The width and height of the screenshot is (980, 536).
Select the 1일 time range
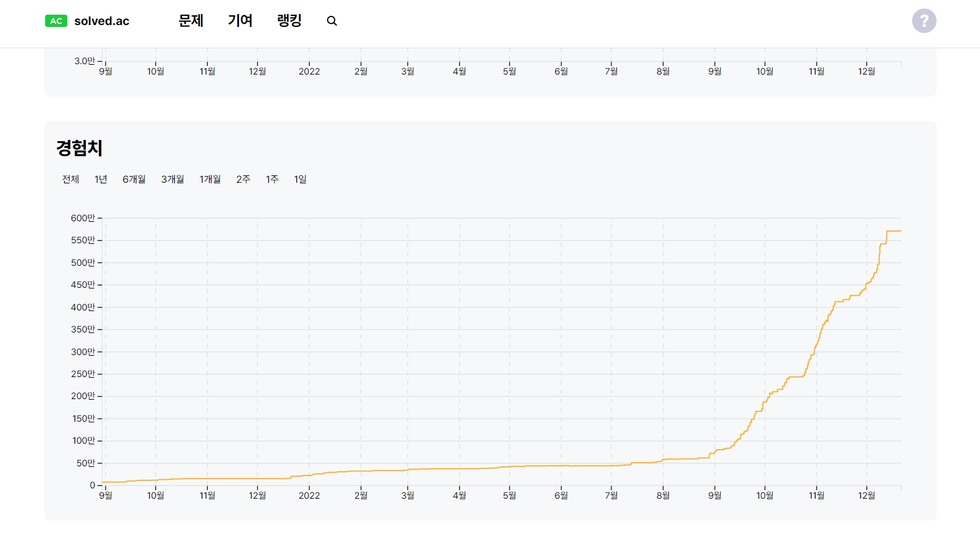point(300,179)
